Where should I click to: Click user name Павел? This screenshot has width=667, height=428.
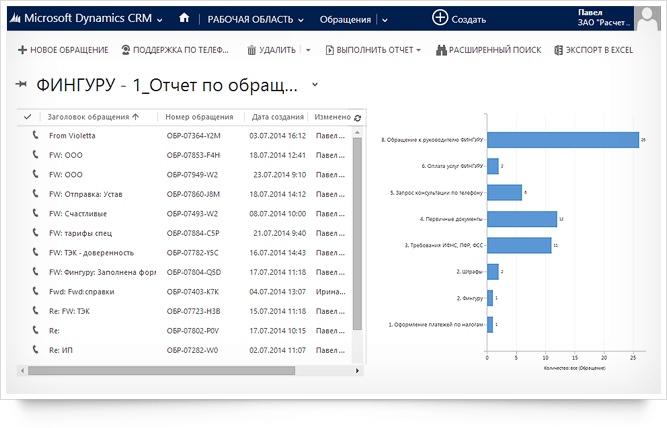(590, 12)
